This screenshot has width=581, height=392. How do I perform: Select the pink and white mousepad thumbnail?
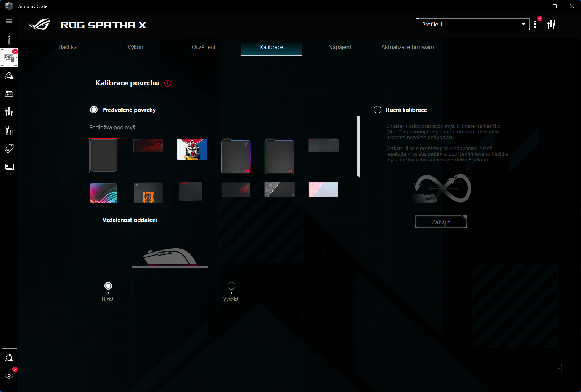323,189
